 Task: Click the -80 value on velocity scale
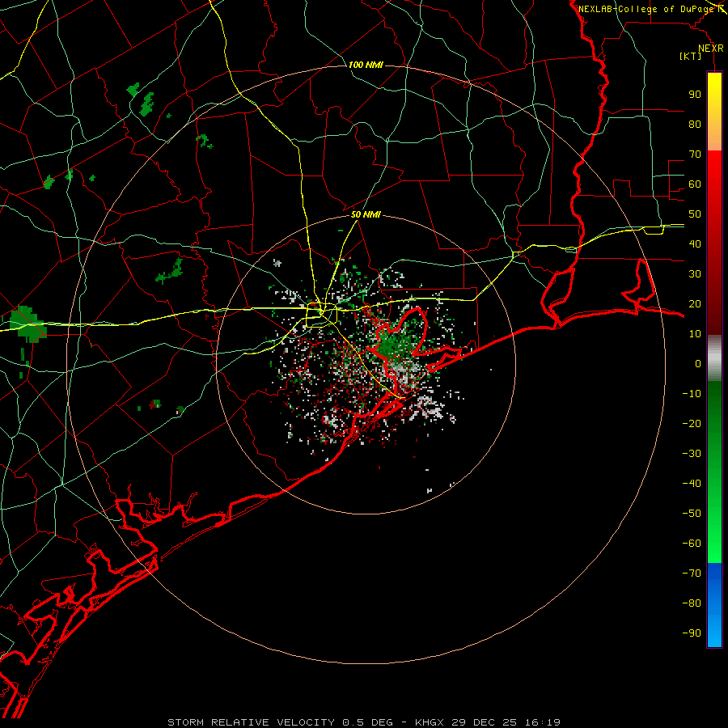click(x=692, y=603)
